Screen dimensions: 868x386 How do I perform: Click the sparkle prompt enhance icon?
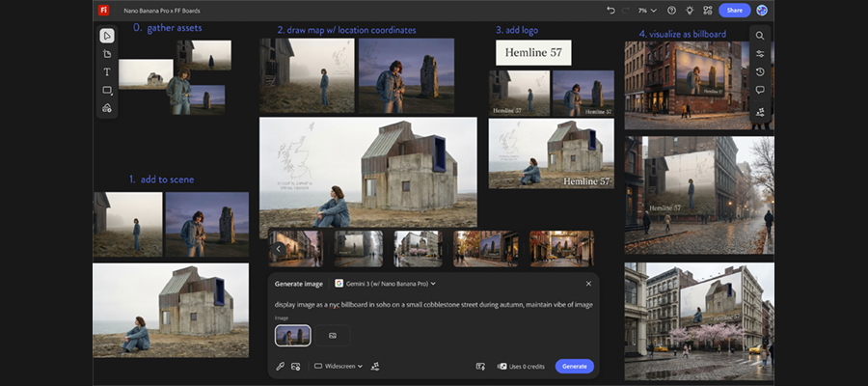click(375, 366)
